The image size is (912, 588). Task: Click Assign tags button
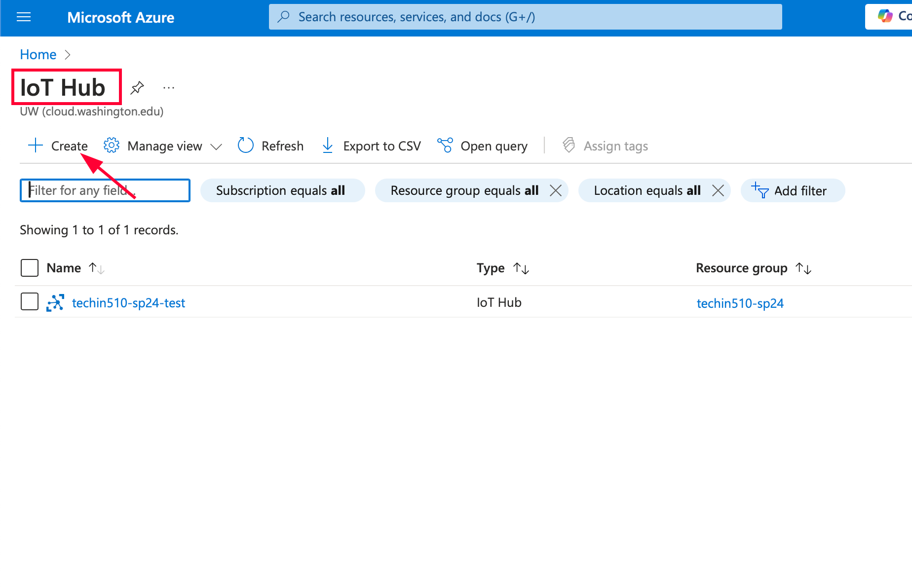pos(605,146)
